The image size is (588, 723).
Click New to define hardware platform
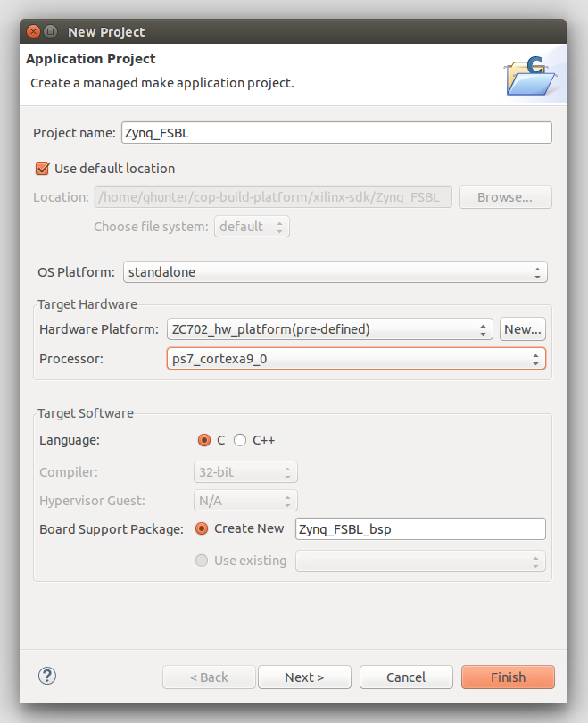[x=523, y=328]
